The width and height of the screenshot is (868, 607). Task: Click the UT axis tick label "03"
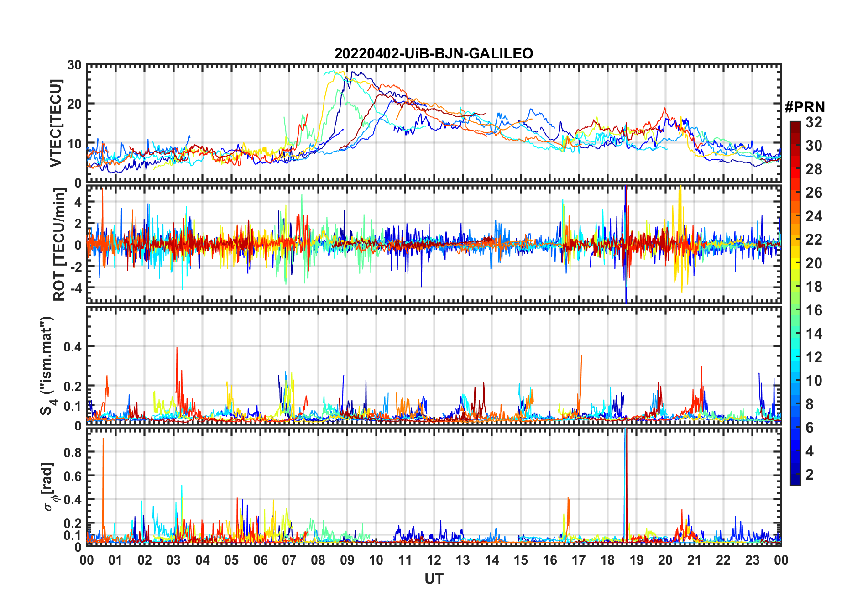point(173,560)
